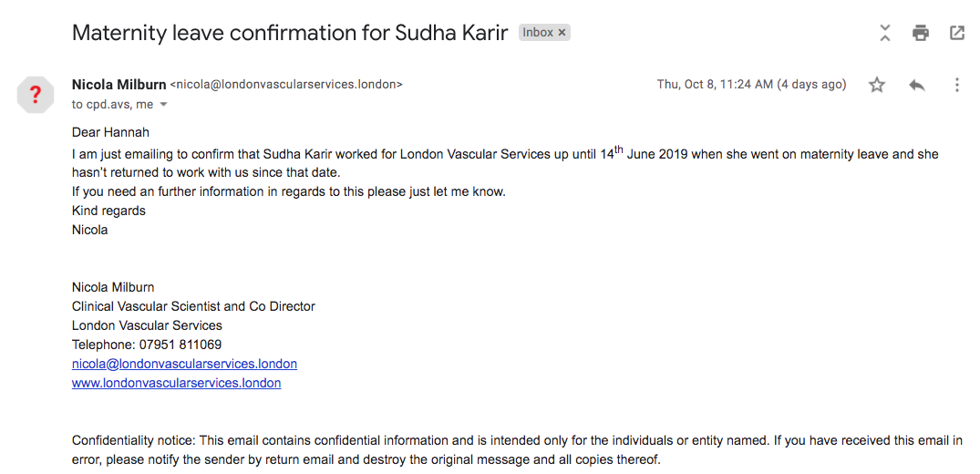Open the nicola@londonvascularservices.london signature link

click(x=184, y=364)
